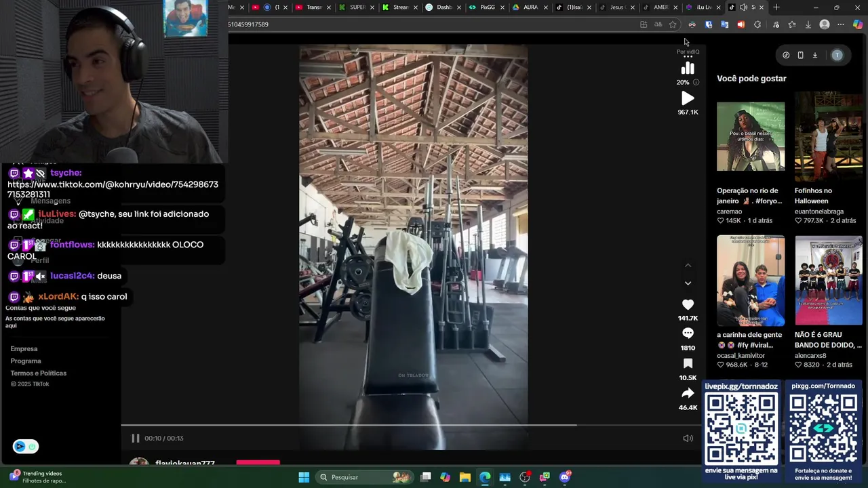Screen dimensions: 868x488
Task: Open author link alencarxs8
Action: [810, 356]
